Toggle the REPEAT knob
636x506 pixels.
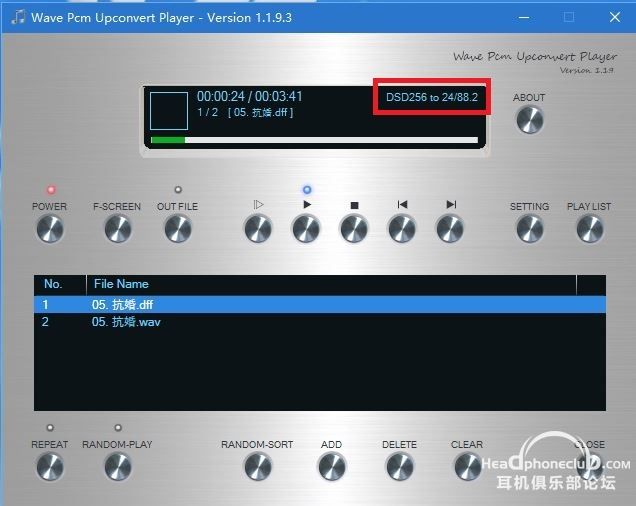pyautogui.click(x=50, y=467)
